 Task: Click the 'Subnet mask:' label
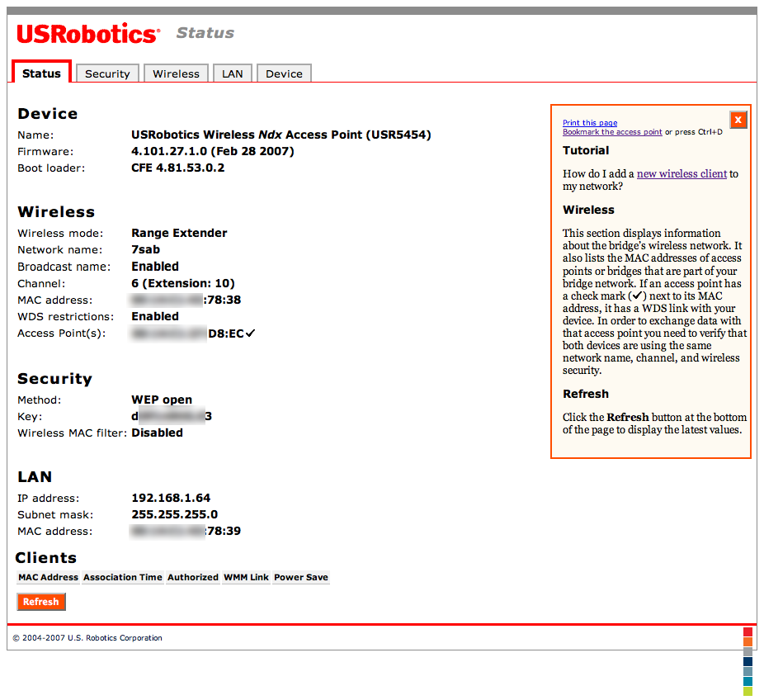(x=55, y=515)
